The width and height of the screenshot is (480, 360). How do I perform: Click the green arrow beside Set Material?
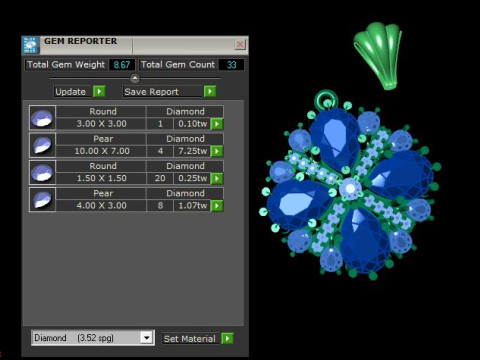[x=227, y=338]
